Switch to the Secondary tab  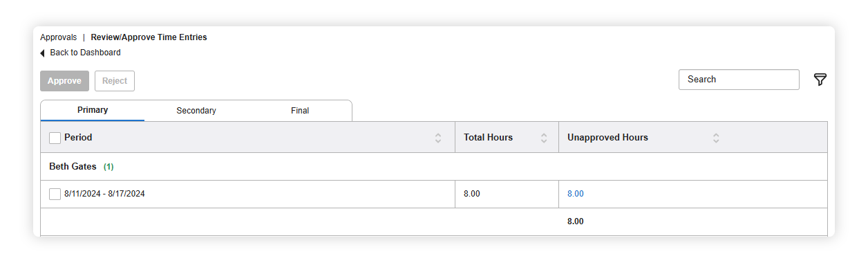(x=196, y=111)
